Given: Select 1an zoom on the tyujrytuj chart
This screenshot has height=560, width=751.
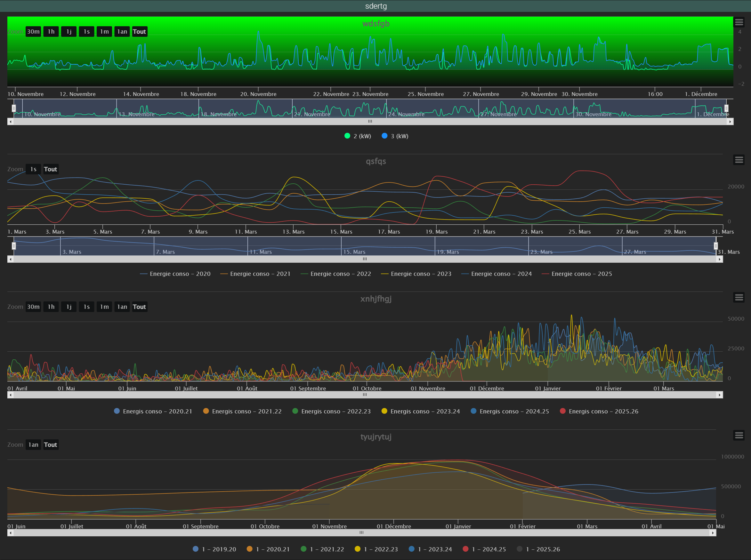Looking at the screenshot, I should 33,445.
